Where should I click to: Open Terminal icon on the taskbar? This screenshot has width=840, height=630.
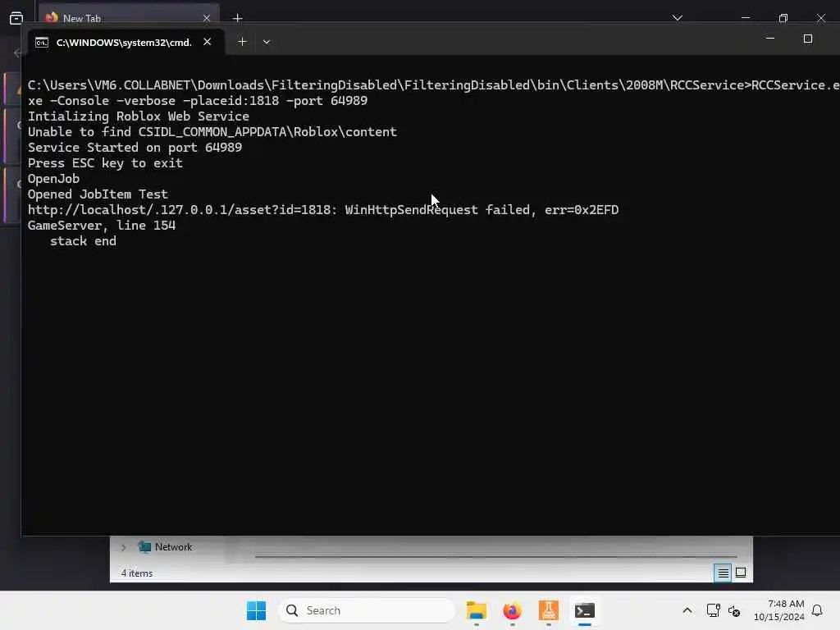tap(584, 610)
